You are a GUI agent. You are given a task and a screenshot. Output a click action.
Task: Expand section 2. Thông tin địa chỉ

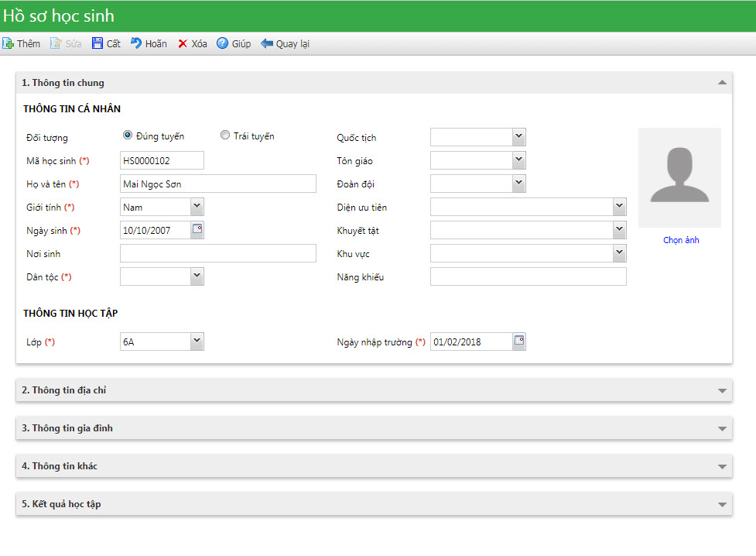pyautogui.click(x=722, y=390)
